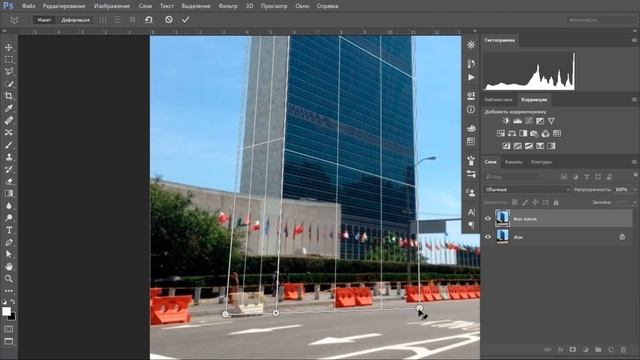Toggle lock transparent pixels in Layers panel
Screen dimensions: 640x360
pos(515,202)
